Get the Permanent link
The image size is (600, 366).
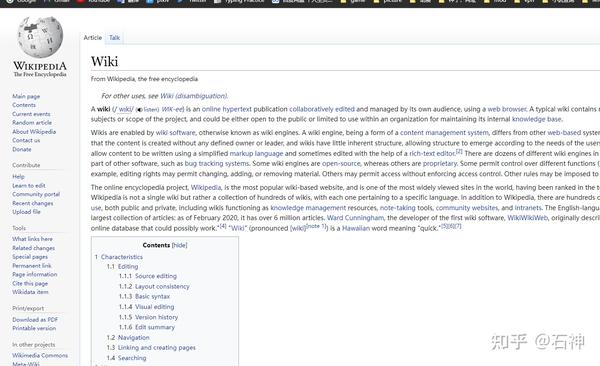32,265
